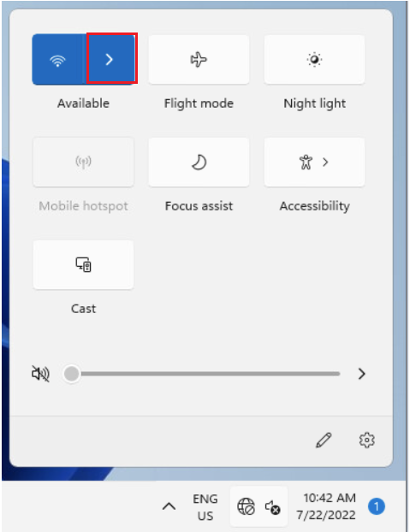The width and height of the screenshot is (410, 532).
Task: Open Settings via the gear icon
Action: coord(366,440)
